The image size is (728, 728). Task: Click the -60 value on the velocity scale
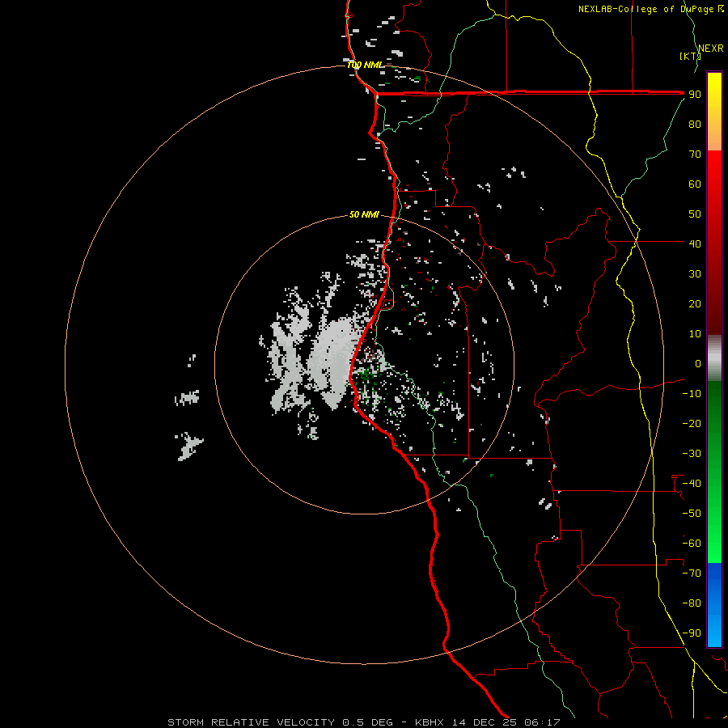[692, 544]
